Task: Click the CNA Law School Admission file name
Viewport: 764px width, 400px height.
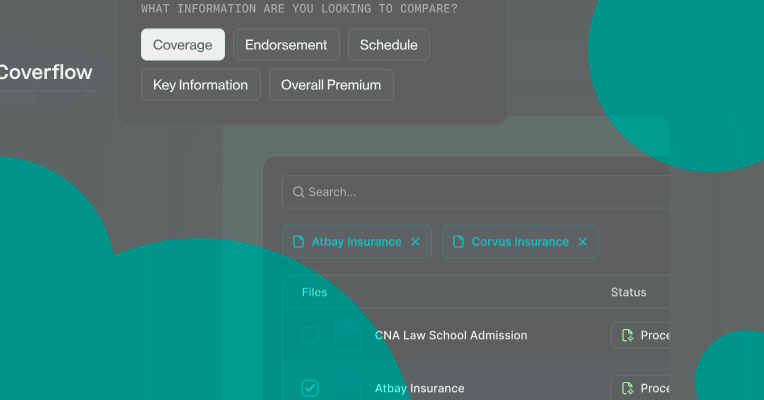Action: (x=451, y=335)
